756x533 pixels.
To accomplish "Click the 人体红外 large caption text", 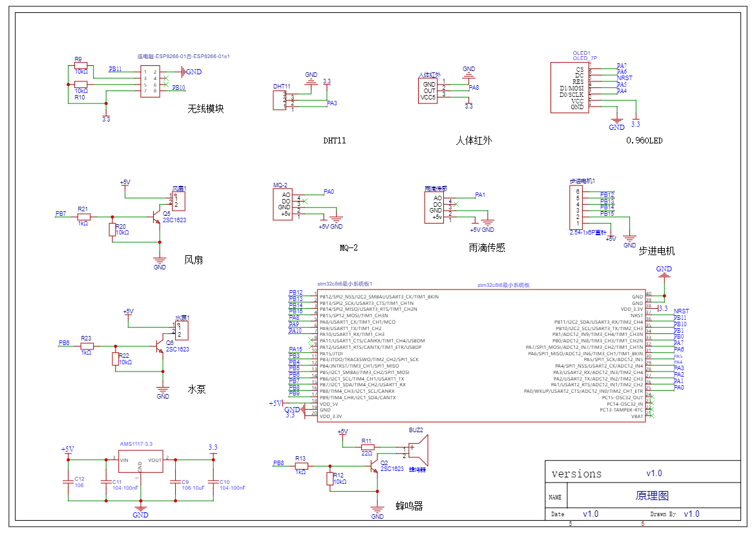I will (x=474, y=140).
